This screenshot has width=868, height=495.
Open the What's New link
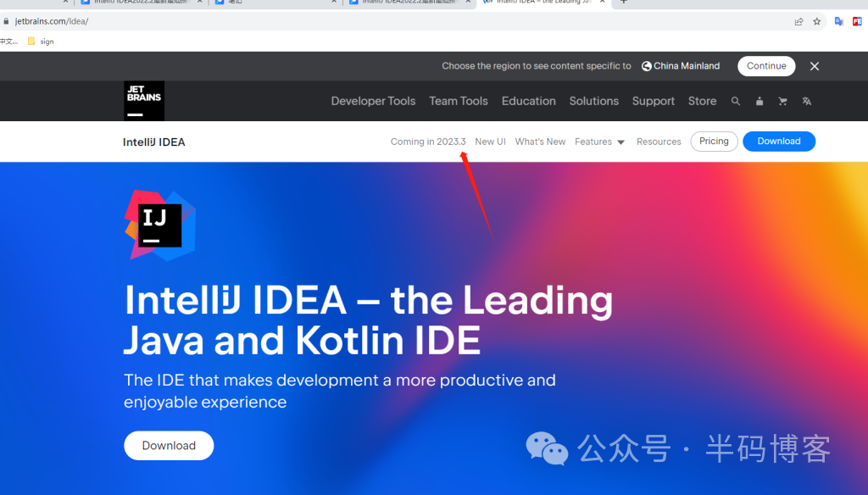(540, 142)
